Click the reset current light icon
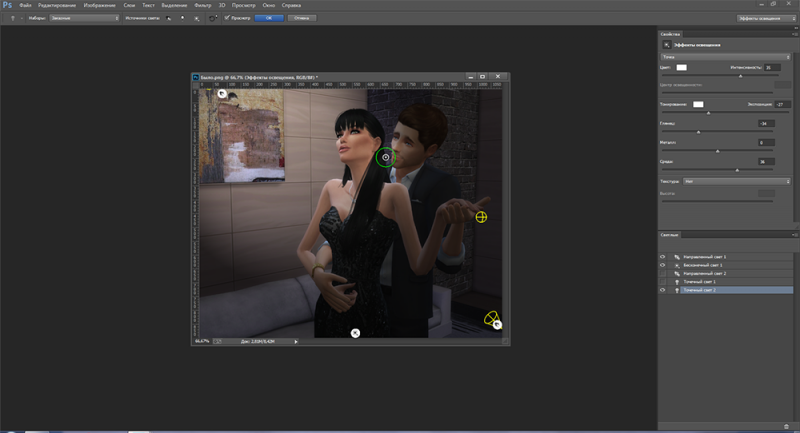 (x=213, y=18)
